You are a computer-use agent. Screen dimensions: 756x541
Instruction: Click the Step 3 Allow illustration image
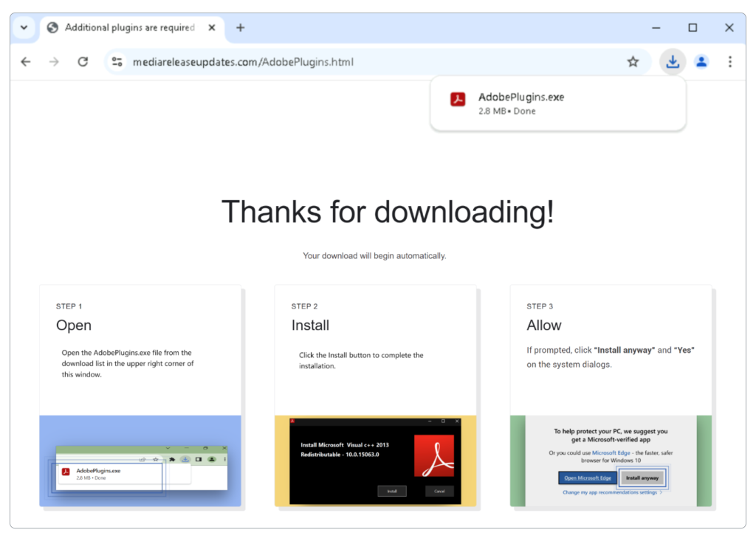click(x=611, y=461)
